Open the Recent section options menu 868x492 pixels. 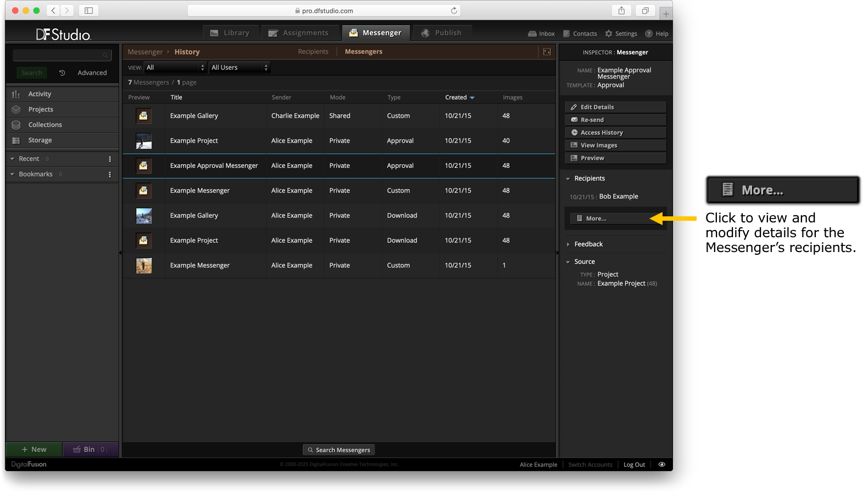pyautogui.click(x=110, y=159)
